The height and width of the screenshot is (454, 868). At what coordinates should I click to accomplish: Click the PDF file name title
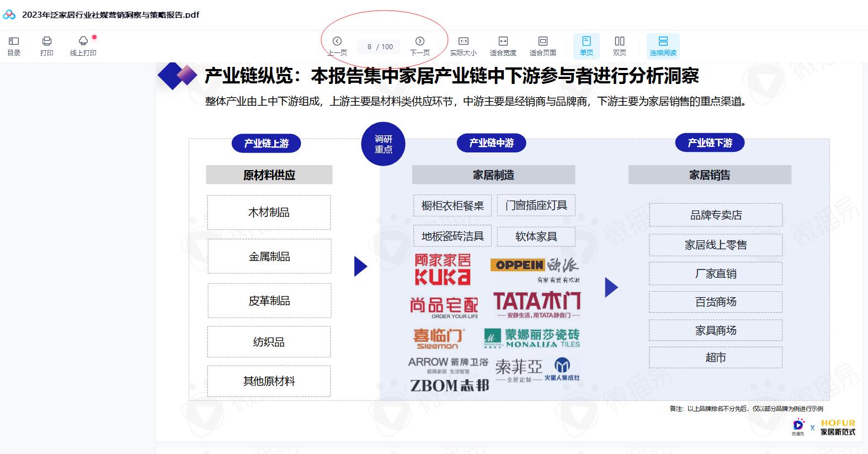point(110,15)
